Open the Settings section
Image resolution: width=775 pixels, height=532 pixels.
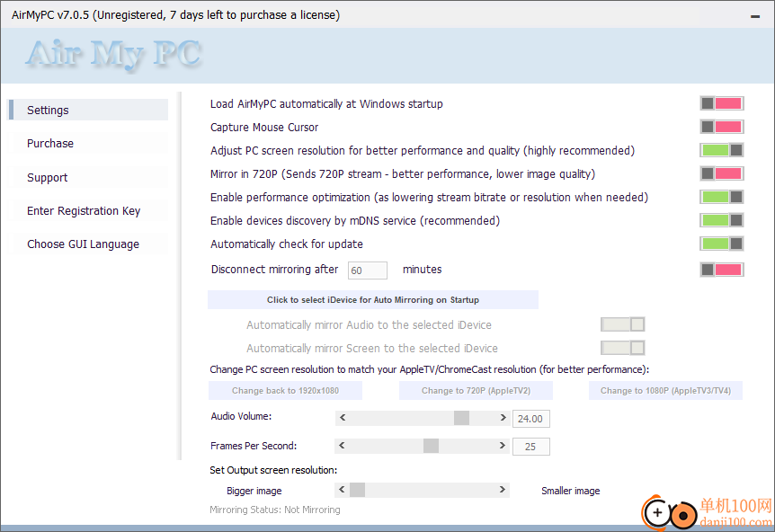pyautogui.click(x=88, y=110)
